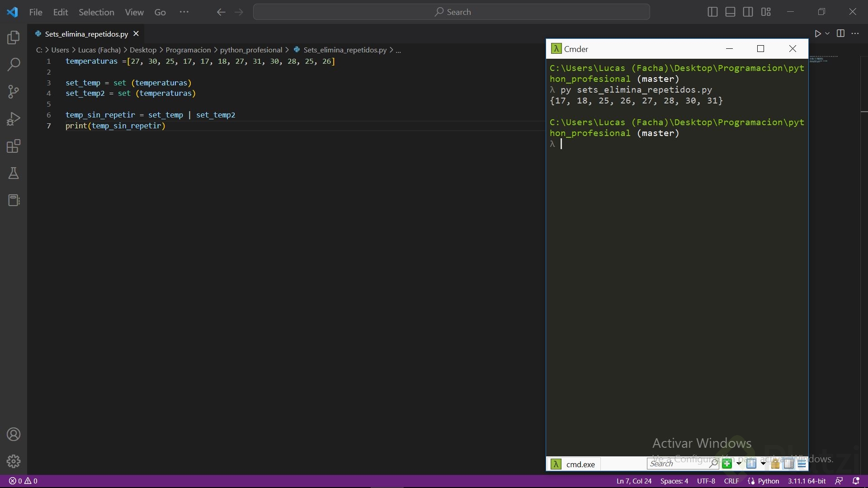Toggle the Secondary Side Bar layout
Viewport: 868px width, 488px height.
(x=748, y=12)
